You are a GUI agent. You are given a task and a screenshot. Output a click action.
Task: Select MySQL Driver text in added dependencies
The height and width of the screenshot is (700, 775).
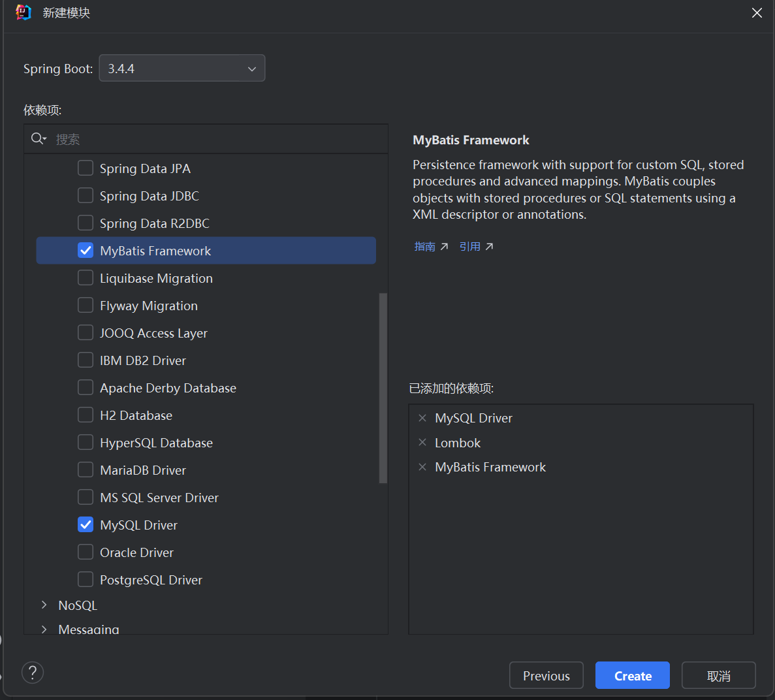473,418
